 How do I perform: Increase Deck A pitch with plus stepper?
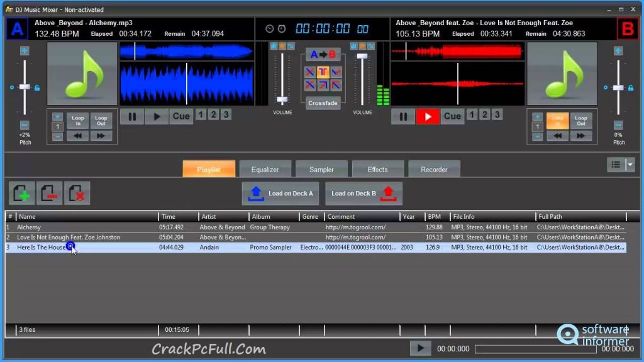[x=24, y=50]
